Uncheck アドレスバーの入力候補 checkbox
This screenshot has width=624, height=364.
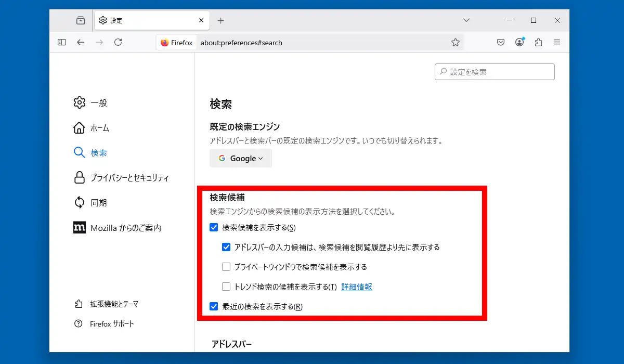tap(226, 247)
